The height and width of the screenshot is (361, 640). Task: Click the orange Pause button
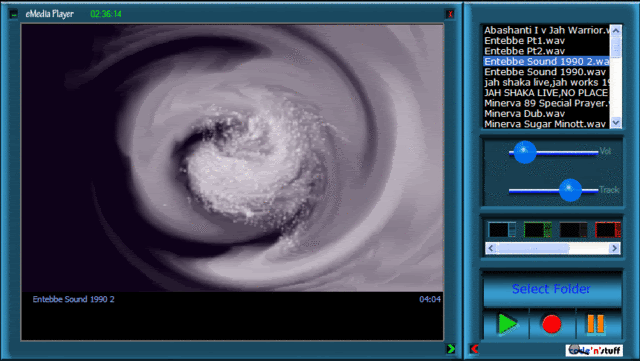(x=596, y=323)
